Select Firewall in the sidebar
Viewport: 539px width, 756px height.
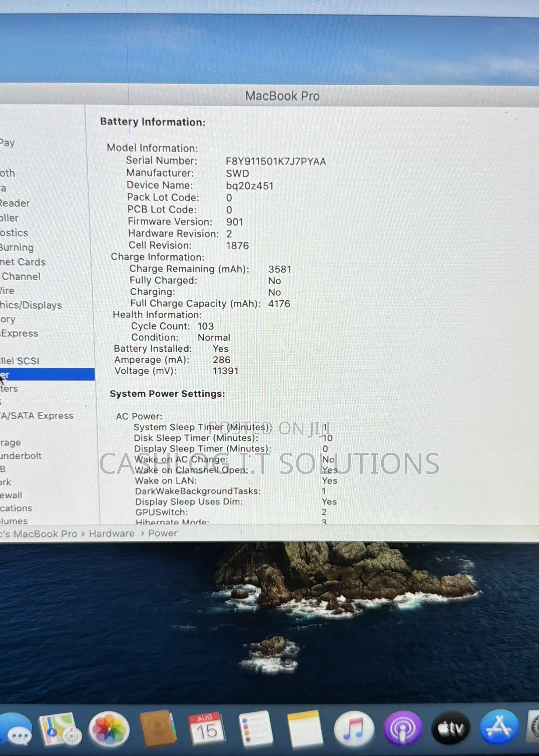pyautogui.click(x=11, y=495)
